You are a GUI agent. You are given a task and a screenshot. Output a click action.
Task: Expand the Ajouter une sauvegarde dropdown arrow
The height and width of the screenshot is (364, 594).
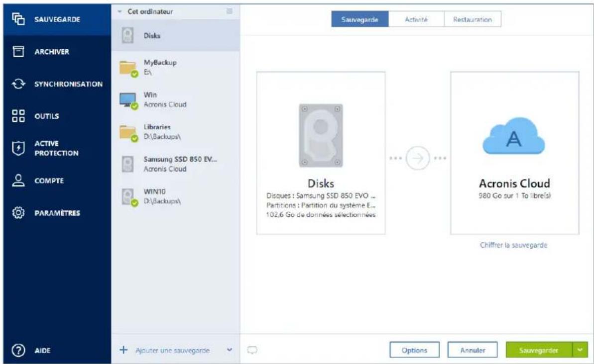[x=229, y=350]
